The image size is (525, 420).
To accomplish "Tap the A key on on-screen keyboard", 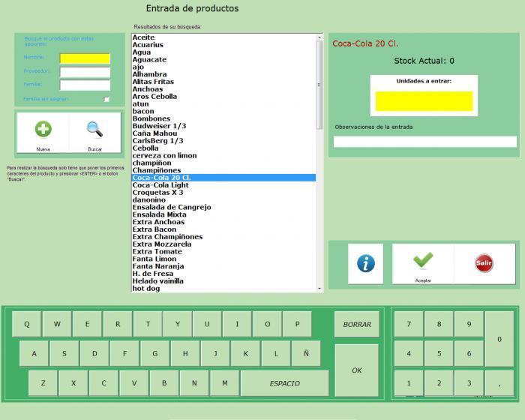I will click(x=34, y=354).
